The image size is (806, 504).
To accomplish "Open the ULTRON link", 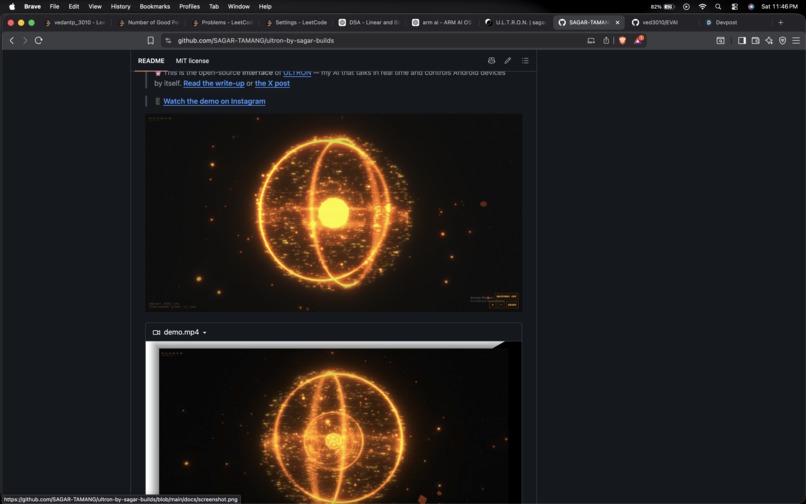I will point(297,73).
